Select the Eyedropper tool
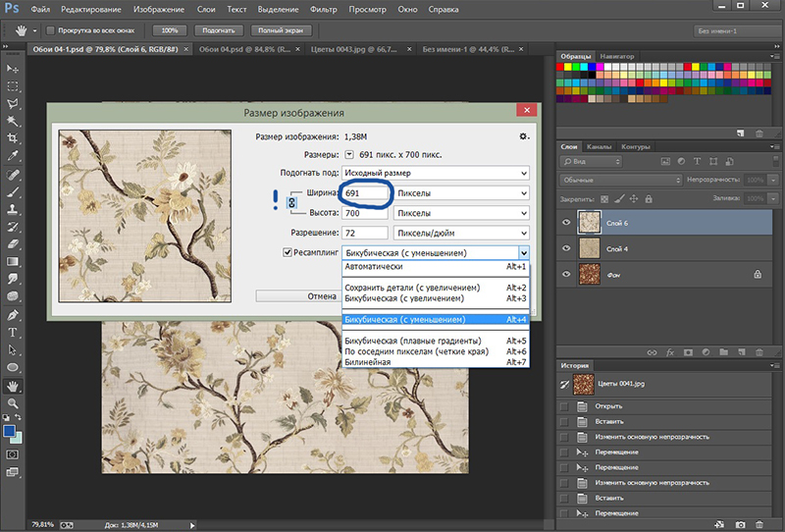785x532 pixels. click(x=13, y=156)
